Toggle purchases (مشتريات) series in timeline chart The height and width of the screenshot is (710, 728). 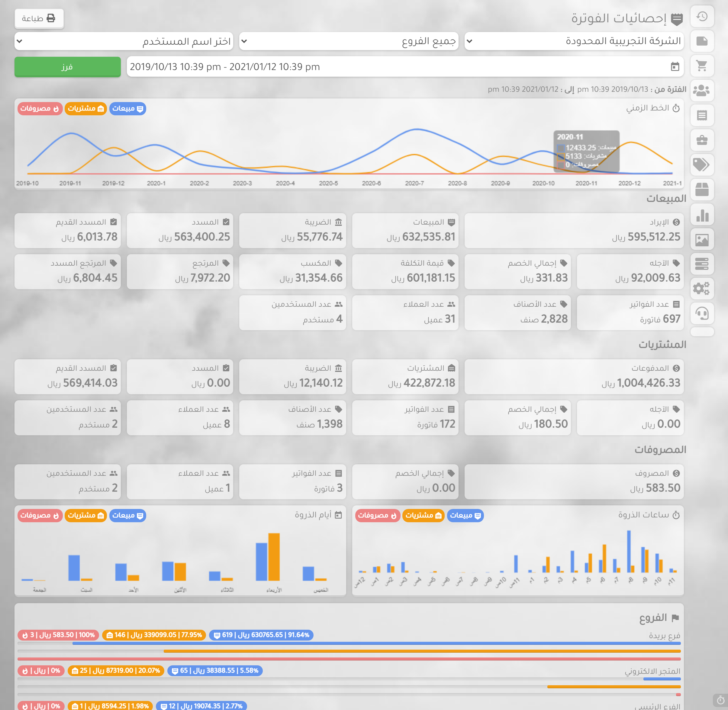[85, 108]
